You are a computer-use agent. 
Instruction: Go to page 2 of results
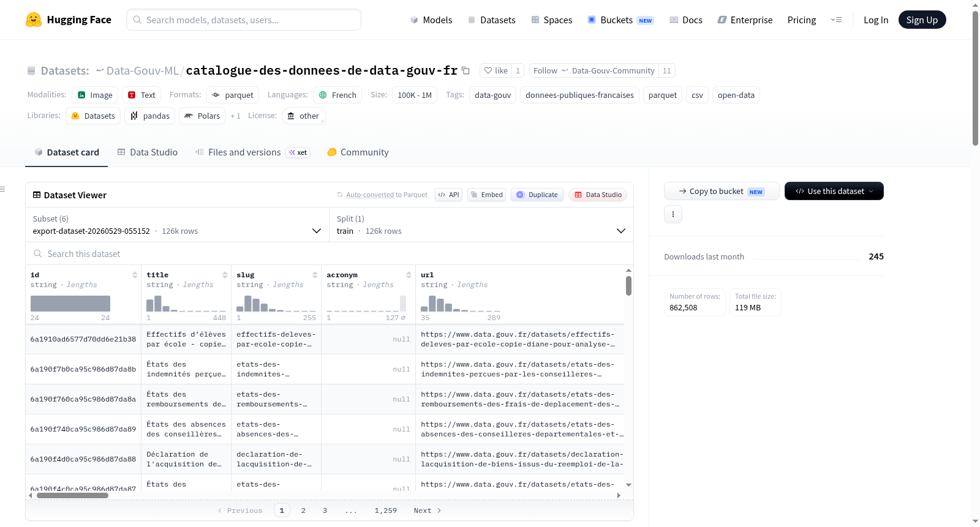pos(303,510)
